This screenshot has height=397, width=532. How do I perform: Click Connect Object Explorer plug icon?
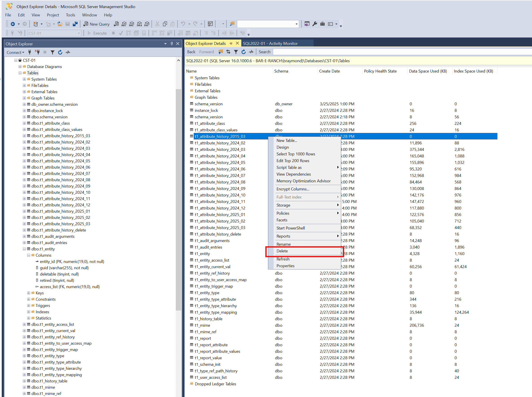[30, 52]
